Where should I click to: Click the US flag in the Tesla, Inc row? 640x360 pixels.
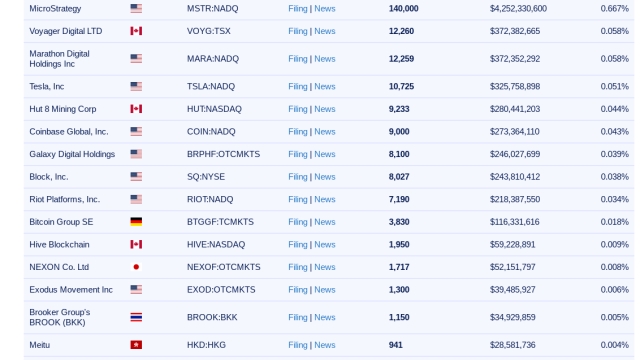136,87
